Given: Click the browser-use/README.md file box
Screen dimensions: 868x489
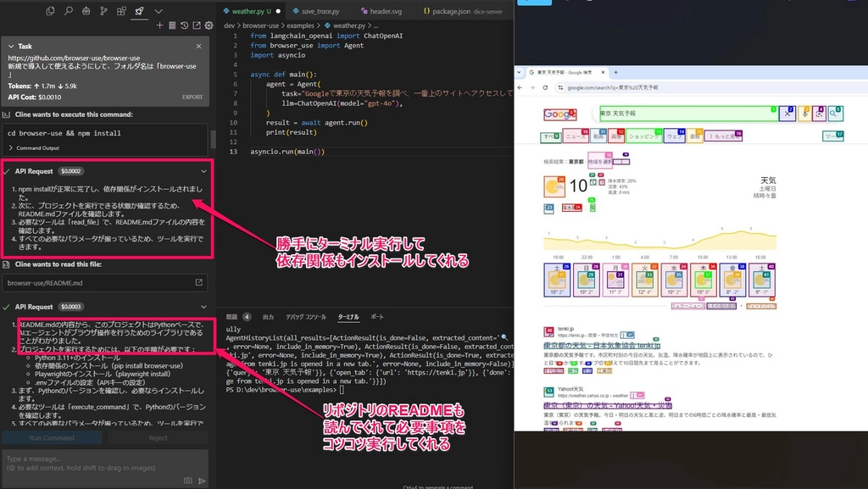Looking at the screenshot, I should 104,283.
